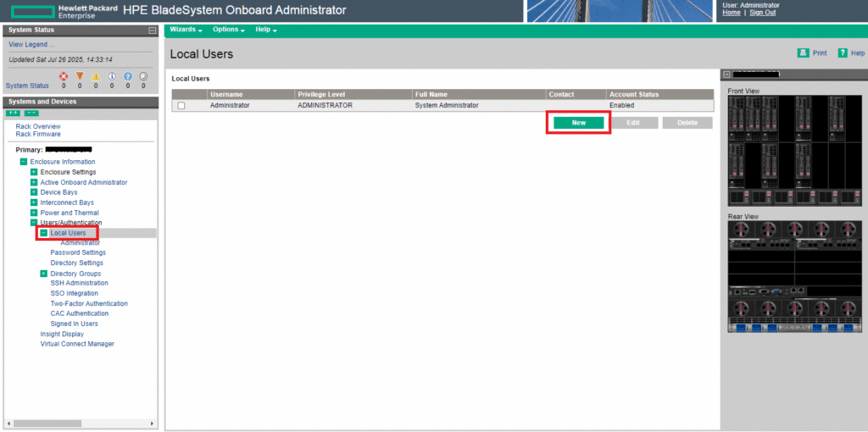Collapse the Enclosure Information tree node
Viewport: 868px width, 432px height.
tap(23, 162)
